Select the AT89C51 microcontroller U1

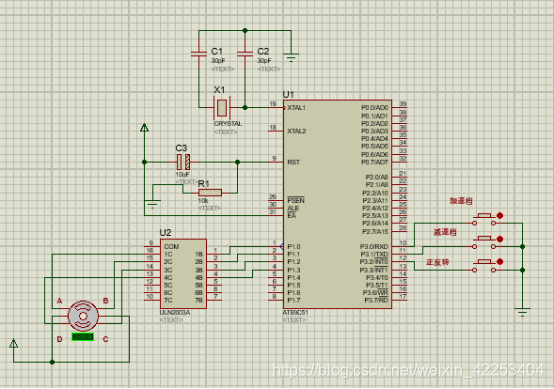point(337,204)
